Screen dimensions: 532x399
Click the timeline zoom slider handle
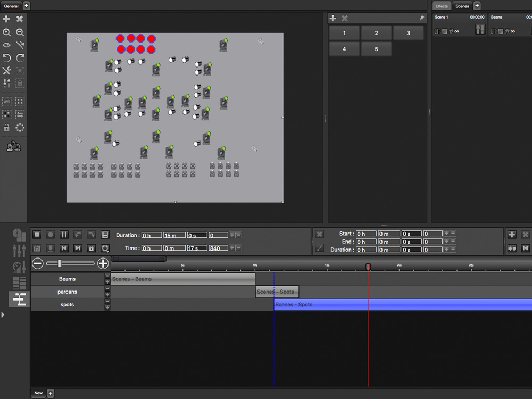point(60,263)
